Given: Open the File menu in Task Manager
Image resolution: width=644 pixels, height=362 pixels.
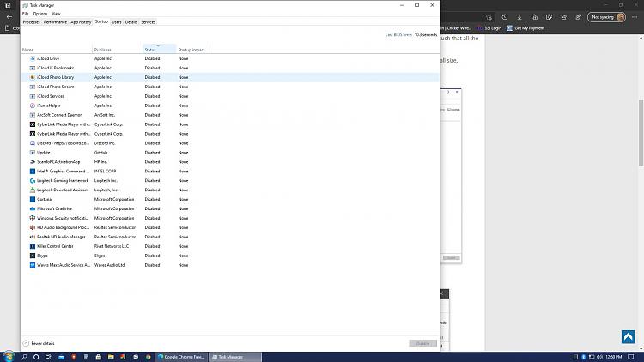Looking at the screenshot, I should [26, 14].
